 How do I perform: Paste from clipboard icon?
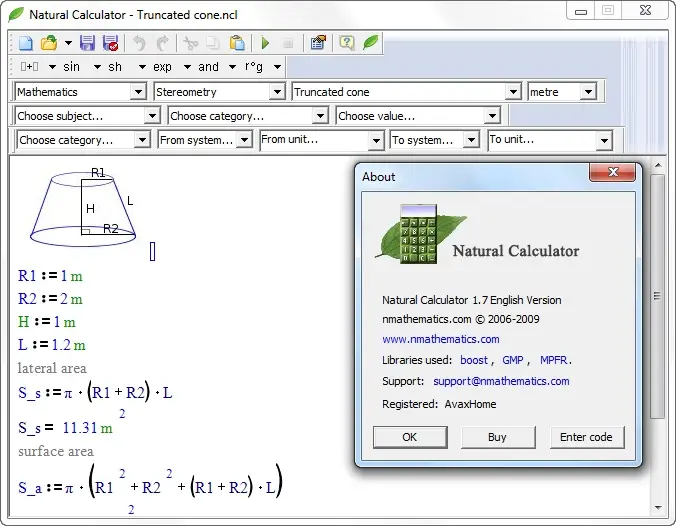[x=237, y=43]
